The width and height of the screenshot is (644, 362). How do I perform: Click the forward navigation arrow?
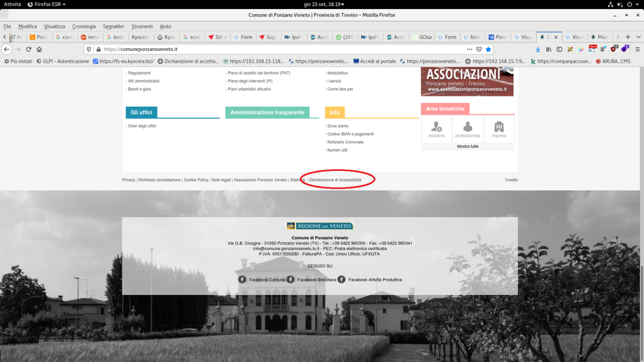[x=18, y=49]
